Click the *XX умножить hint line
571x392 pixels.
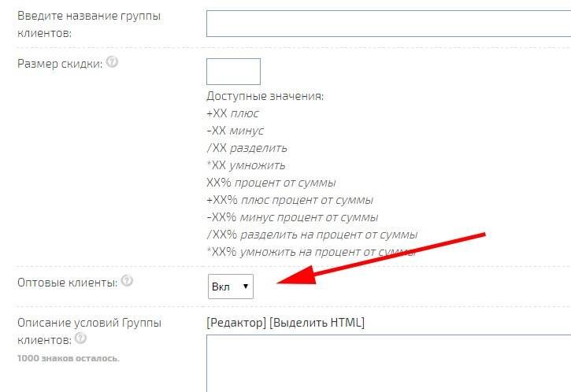(x=246, y=165)
